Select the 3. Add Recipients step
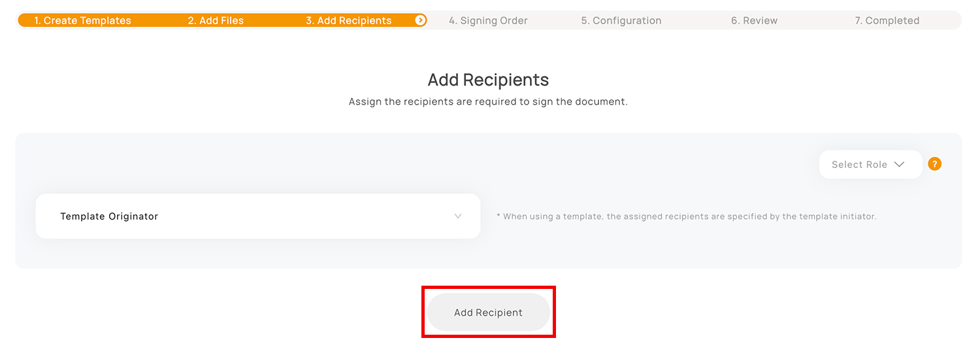980x353 pixels. pos(349,20)
